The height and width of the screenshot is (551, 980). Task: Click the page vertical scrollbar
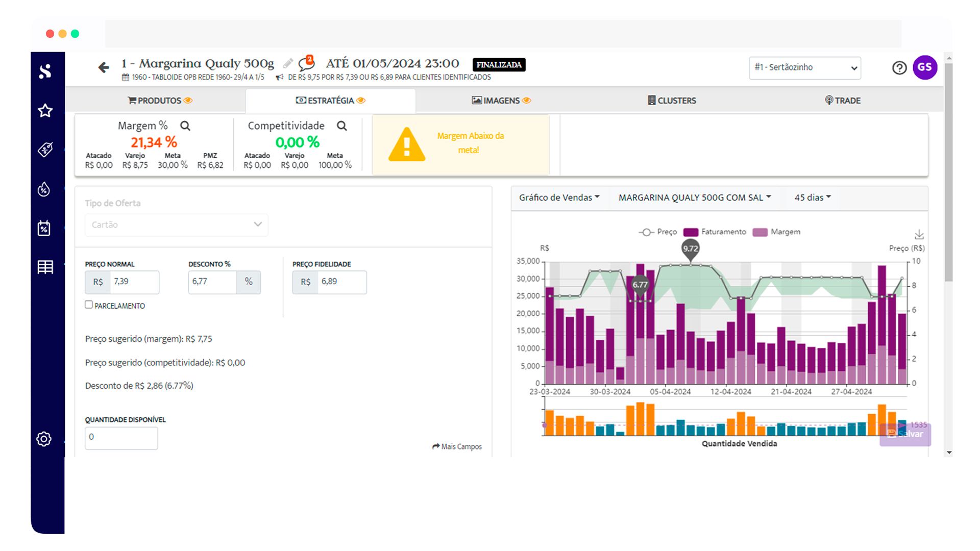point(948,172)
